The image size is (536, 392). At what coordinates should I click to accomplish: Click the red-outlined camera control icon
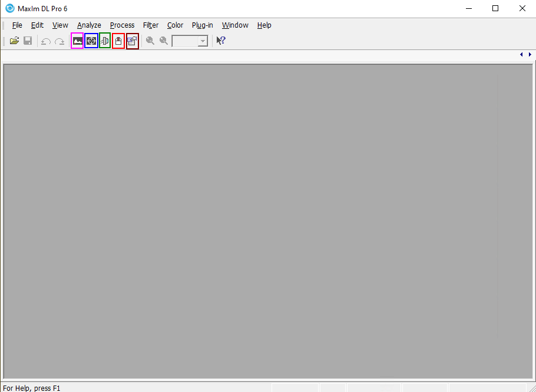pos(118,41)
